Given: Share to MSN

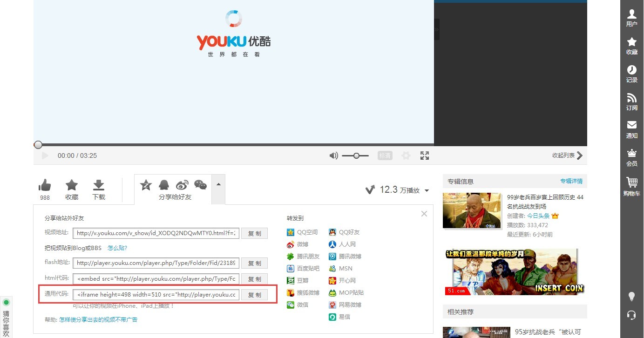Looking at the screenshot, I should 340,269.
